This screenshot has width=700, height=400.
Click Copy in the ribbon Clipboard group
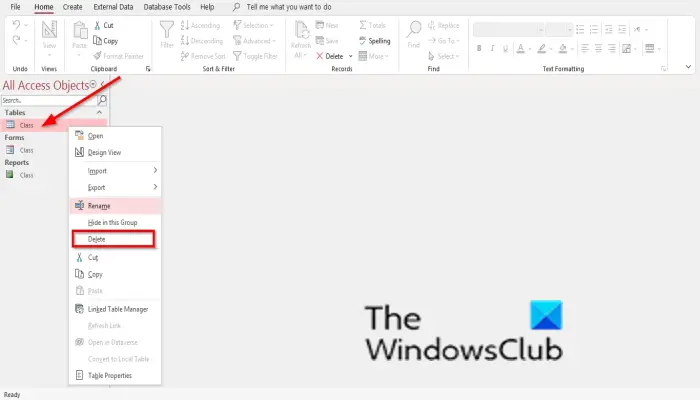pyautogui.click(x=105, y=41)
